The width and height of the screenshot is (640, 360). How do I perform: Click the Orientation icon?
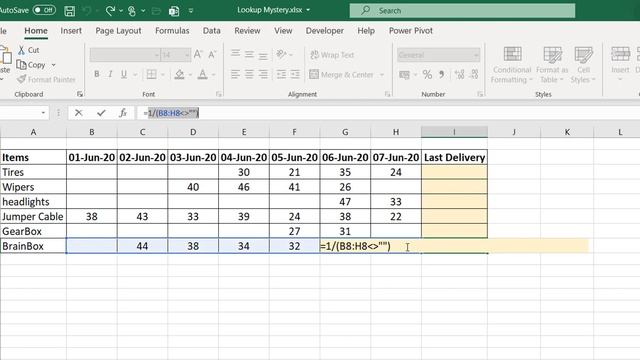281,54
